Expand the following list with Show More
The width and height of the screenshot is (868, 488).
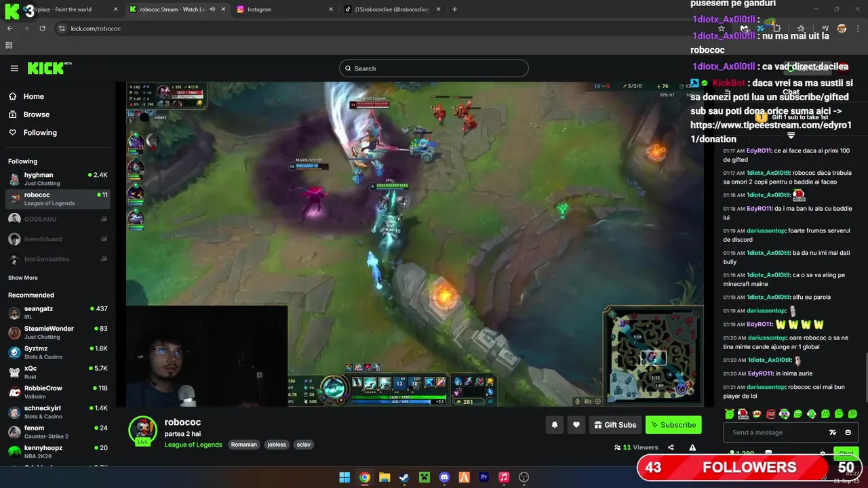[x=22, y=278]
